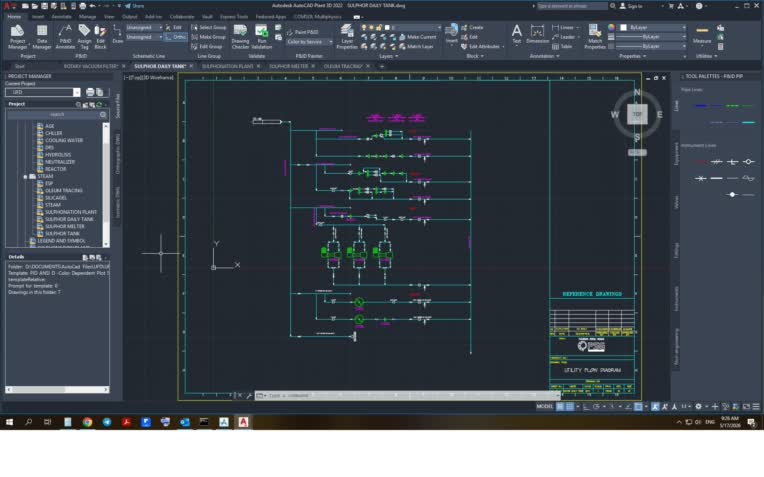764x477 pixels.
Task: Toggle annotation visibility icon in status bar
Action: point(655,406)
